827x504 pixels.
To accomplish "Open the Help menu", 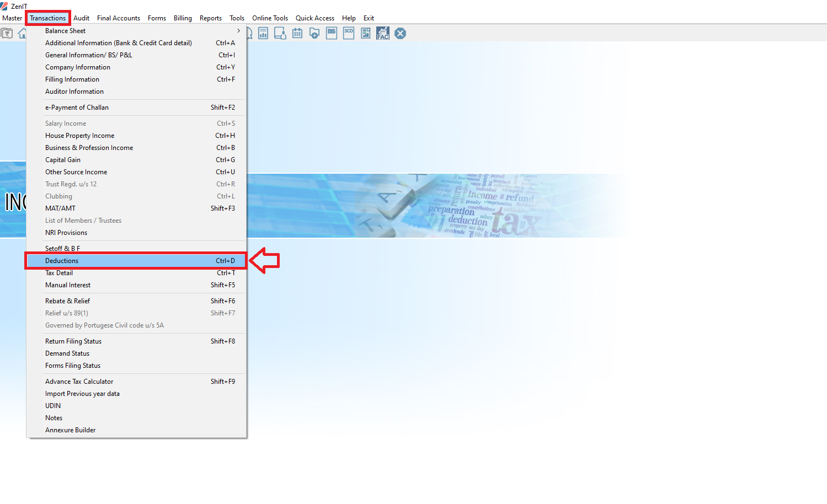I will pos(349,18).
